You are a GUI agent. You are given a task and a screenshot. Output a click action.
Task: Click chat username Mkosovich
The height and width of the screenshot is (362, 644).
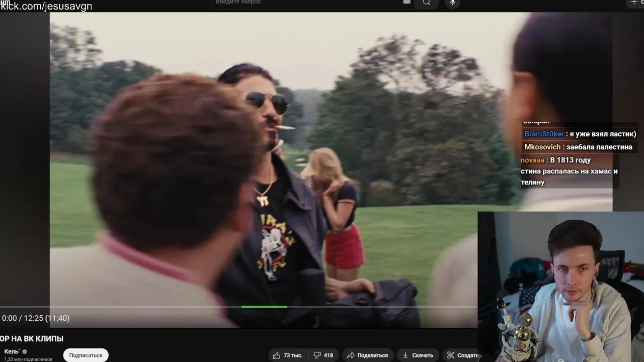click(x=542, y=147)
